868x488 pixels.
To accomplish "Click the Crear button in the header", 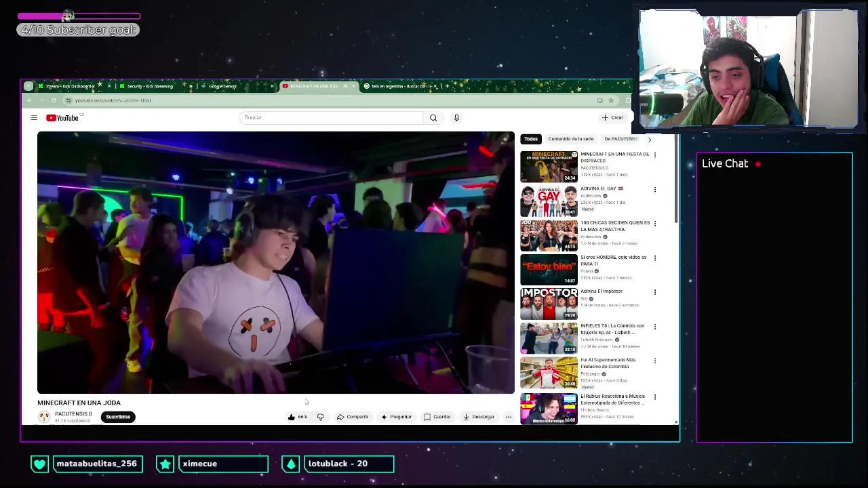I will 612,118.
